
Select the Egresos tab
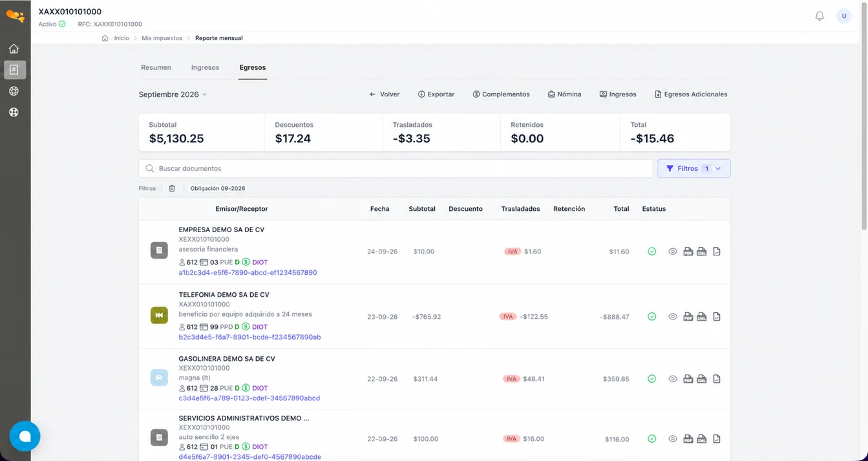click(x=253, y=67)
